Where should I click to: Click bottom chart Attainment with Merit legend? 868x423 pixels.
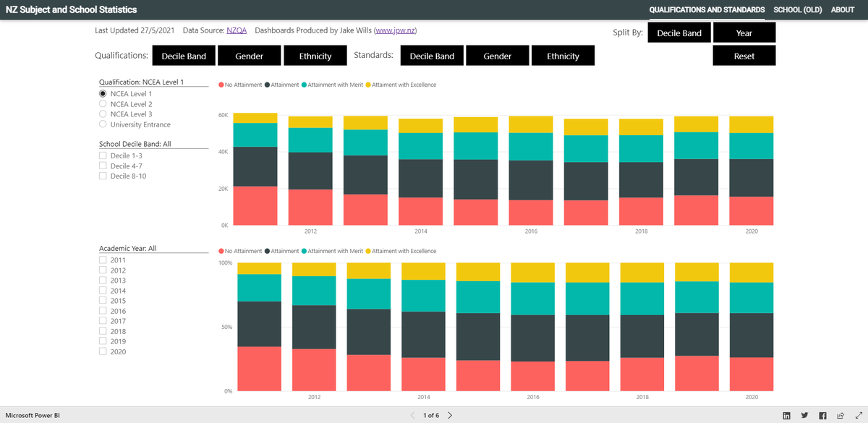tap(332, 251)
